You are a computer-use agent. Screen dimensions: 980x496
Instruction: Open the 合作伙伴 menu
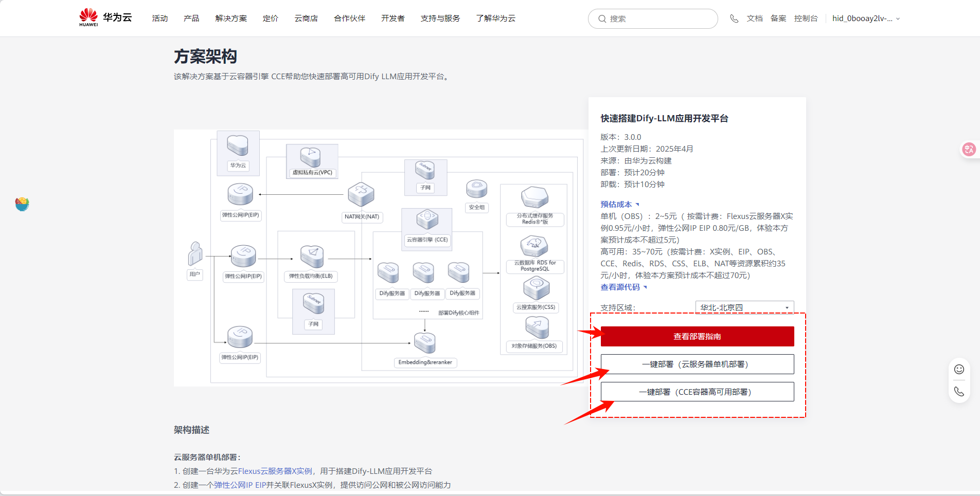350,19
